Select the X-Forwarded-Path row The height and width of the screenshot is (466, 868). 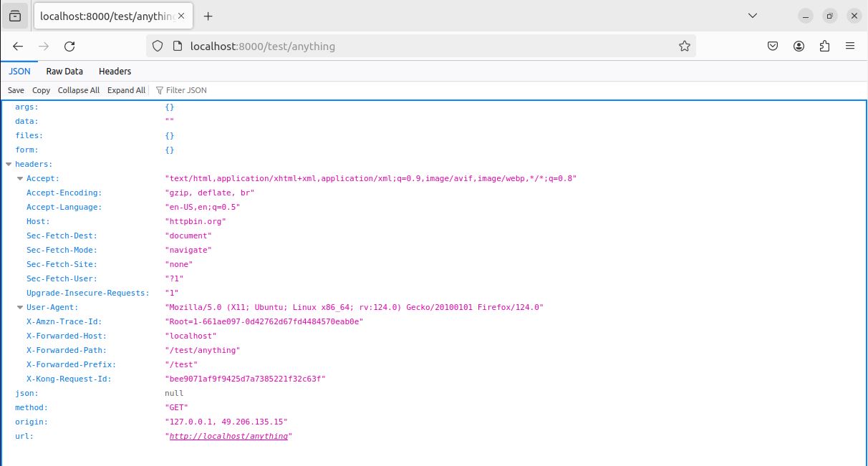[x=434, y=350]
